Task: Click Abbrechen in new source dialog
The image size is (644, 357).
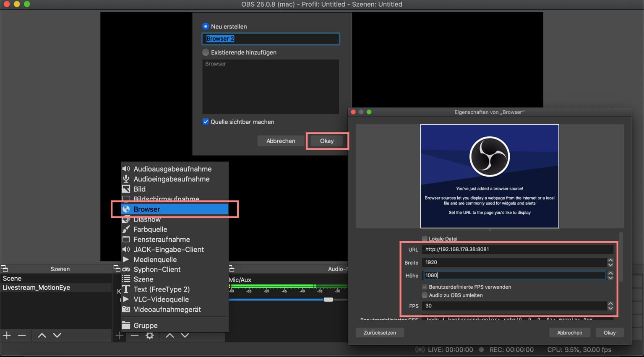Action: [281, 141]
